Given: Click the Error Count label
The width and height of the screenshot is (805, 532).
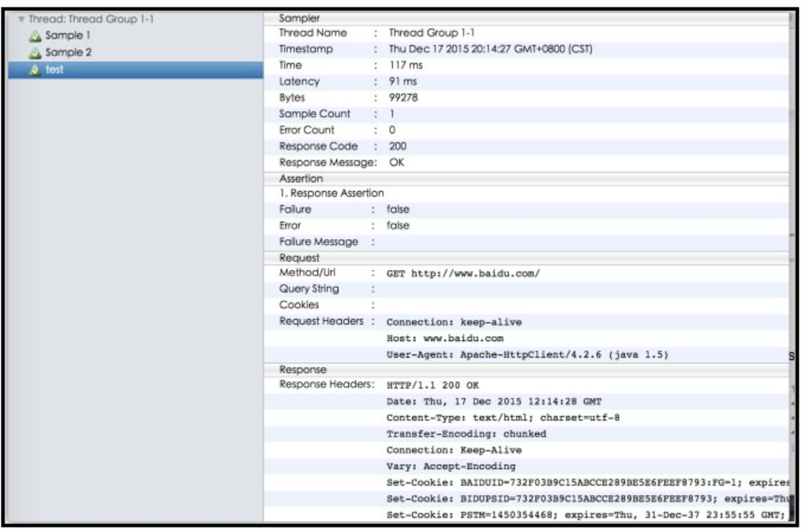Looking at the screenshot, I should (306, 130).
